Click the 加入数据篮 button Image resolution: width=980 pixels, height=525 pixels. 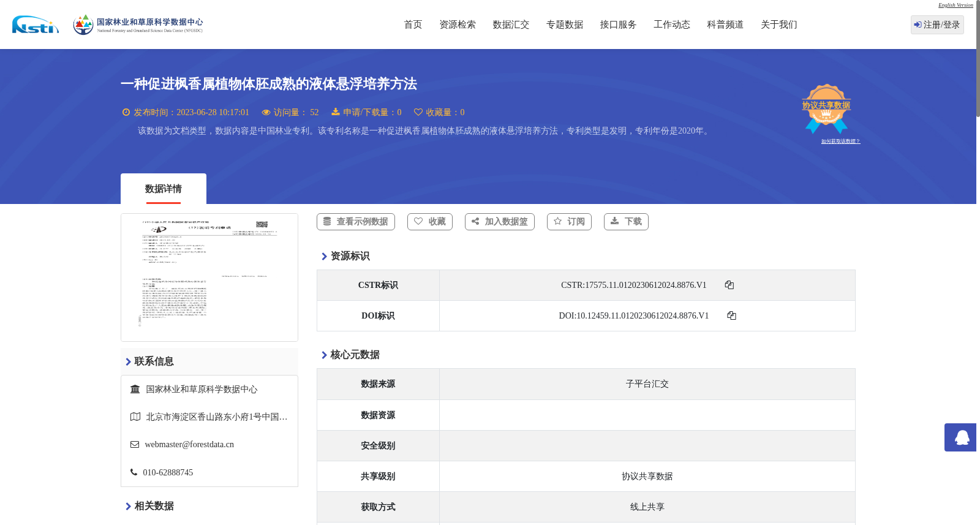tap(500, 222)
